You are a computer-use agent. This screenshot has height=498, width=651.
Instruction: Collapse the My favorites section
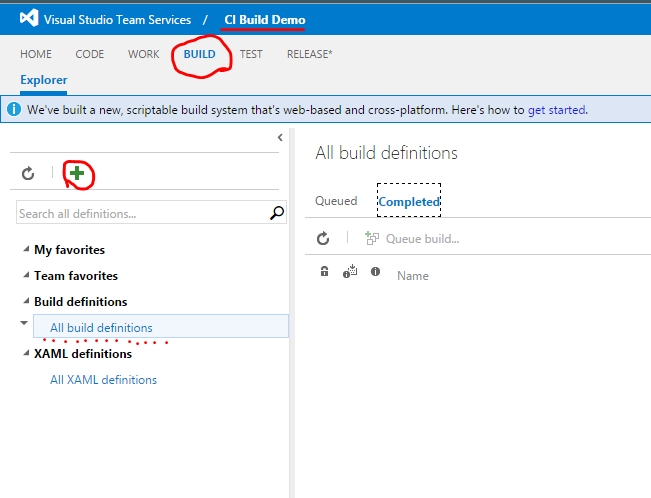coord(26,249)
